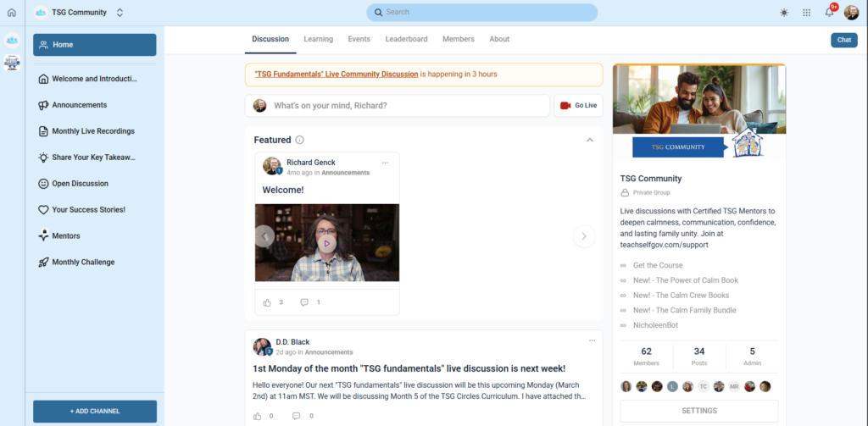Click Announcements link in Richard Genck's post
The height and width of the screenshot is (426, 868).
[346, 173]
